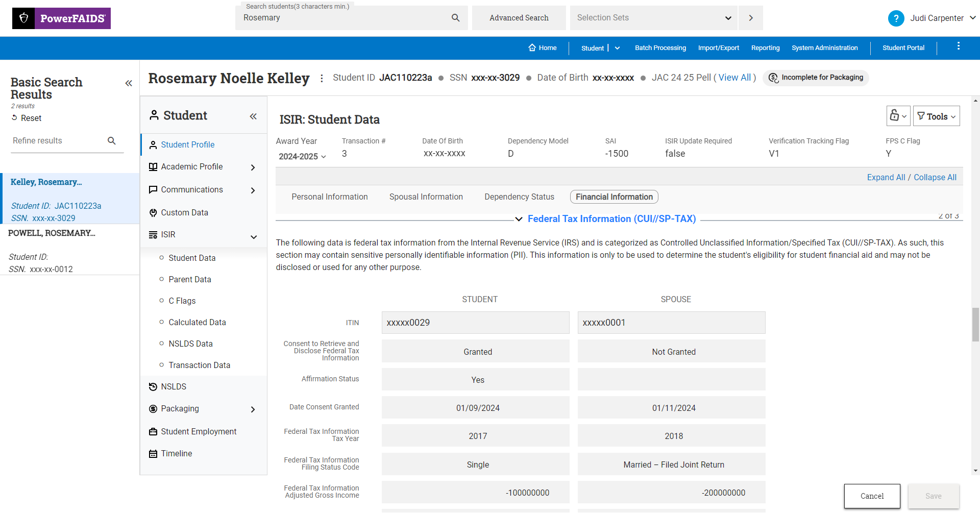Switch to Spousal Information tab

426,197
